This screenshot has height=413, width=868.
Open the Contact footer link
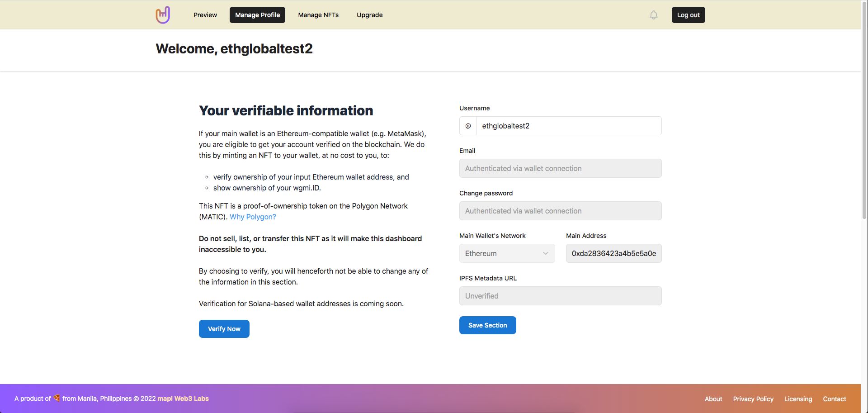[835, 399]
